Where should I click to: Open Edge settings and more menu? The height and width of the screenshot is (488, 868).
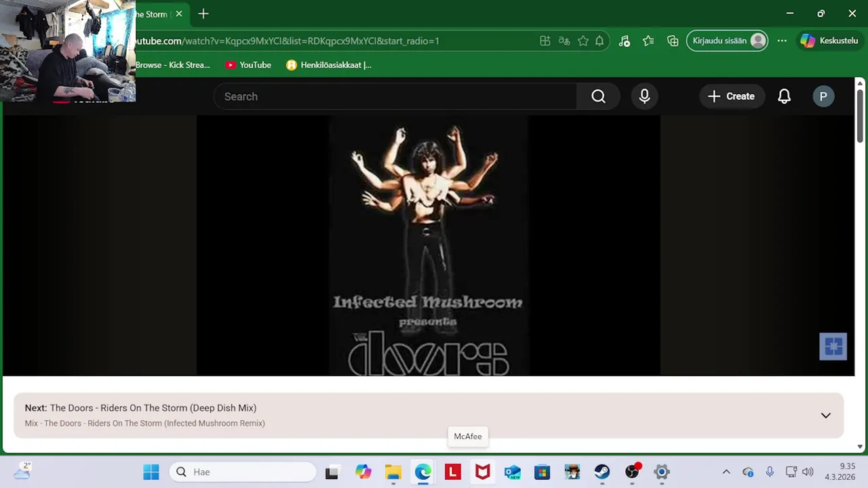coord(782,41)
